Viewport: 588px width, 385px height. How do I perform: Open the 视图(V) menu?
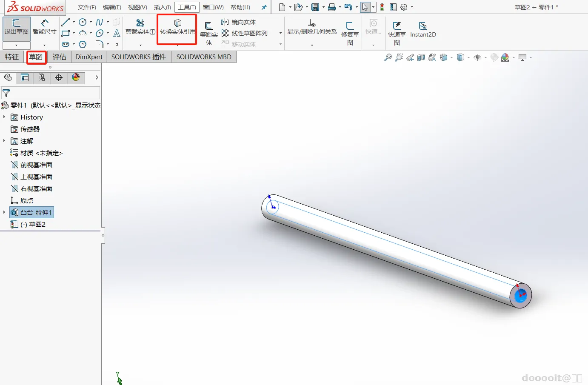point(137,7)
